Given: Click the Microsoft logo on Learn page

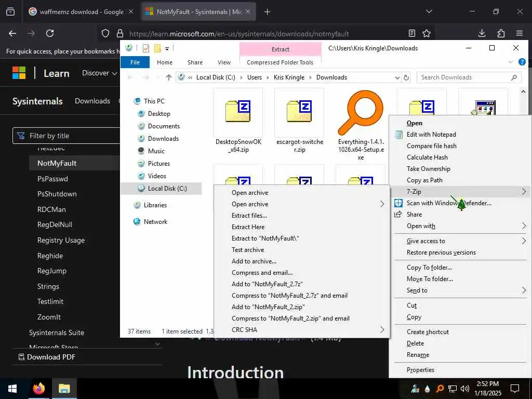Looking at the screenshot, I should [19, 73].
